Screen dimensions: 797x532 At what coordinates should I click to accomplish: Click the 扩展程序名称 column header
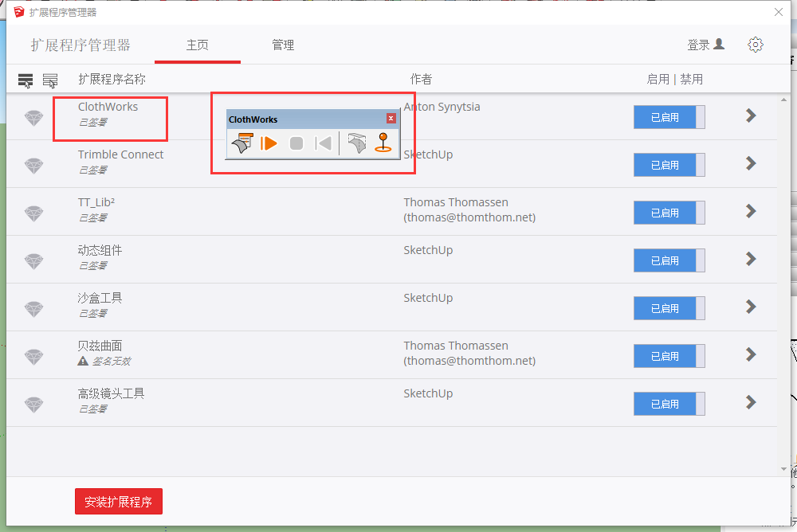point(112,80)
